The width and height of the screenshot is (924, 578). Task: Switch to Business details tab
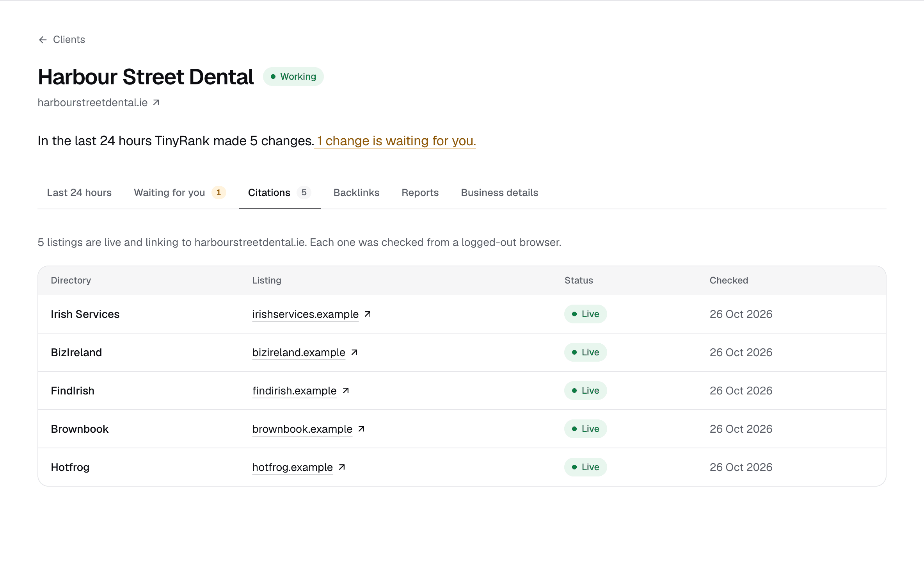pos(499,193)
